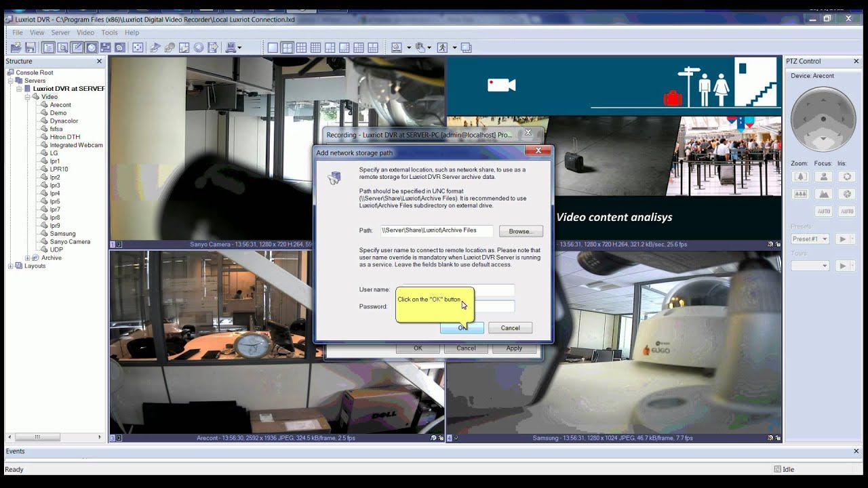Click Cancel in the Recording dialog behind
This screenshot has height=488, width=868.
pyautogui.click(x=466, y=348)
